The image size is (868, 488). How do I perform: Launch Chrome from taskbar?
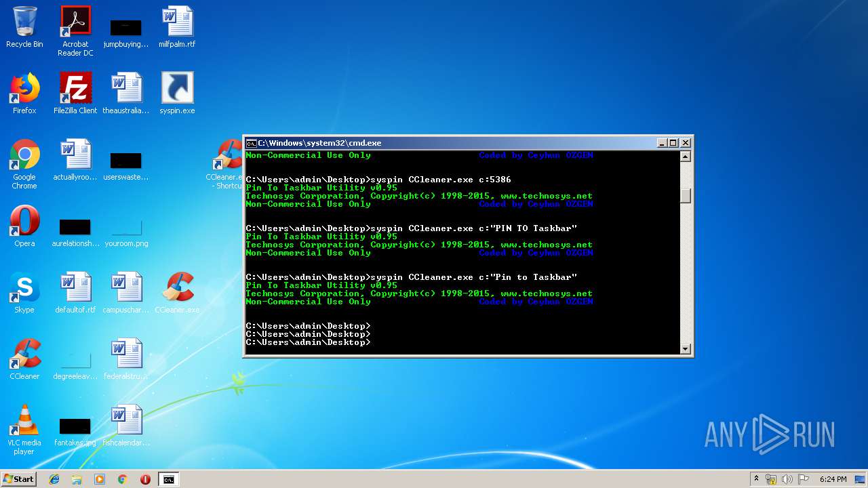(123, 479)
